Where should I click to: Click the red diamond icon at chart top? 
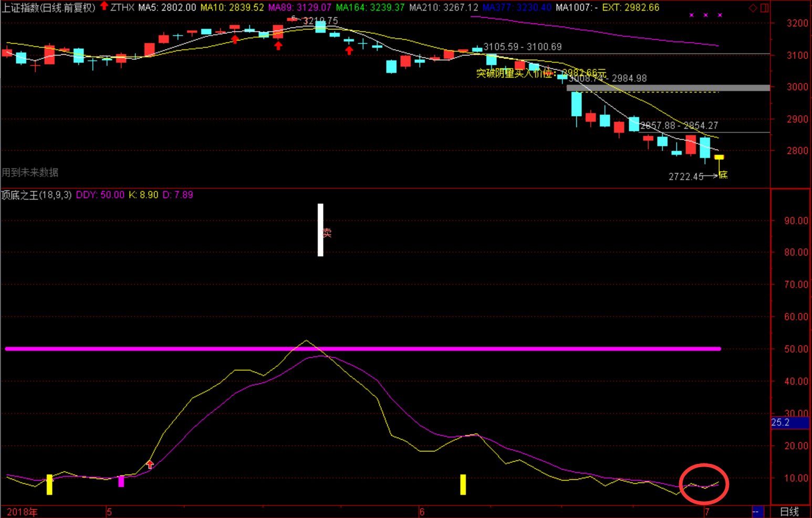[753, 8]
